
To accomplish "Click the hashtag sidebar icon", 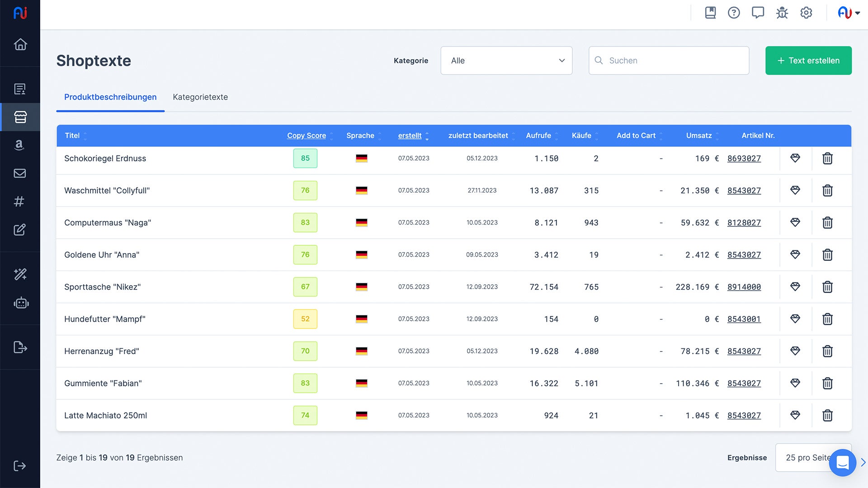I will (19, 202).
